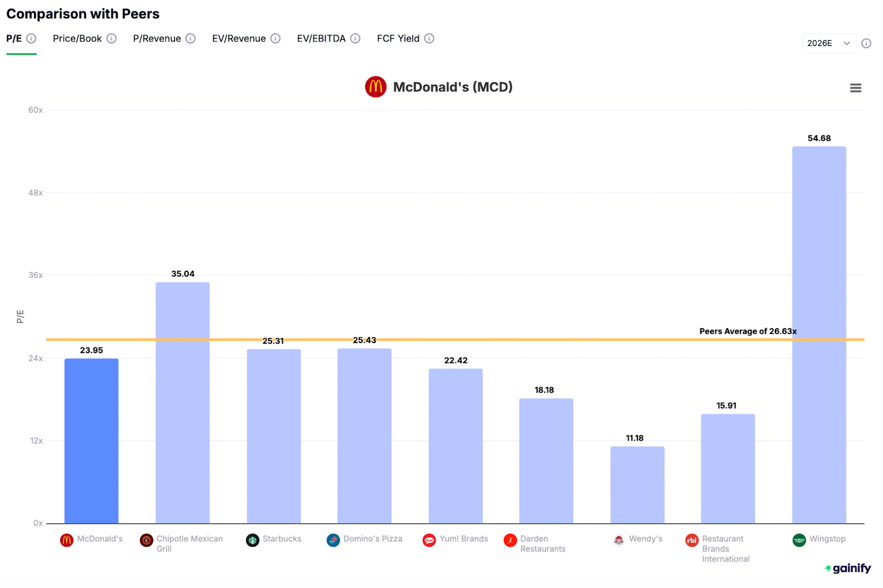Click the Chipotle 35.04 bar

[x=183, y=403]
